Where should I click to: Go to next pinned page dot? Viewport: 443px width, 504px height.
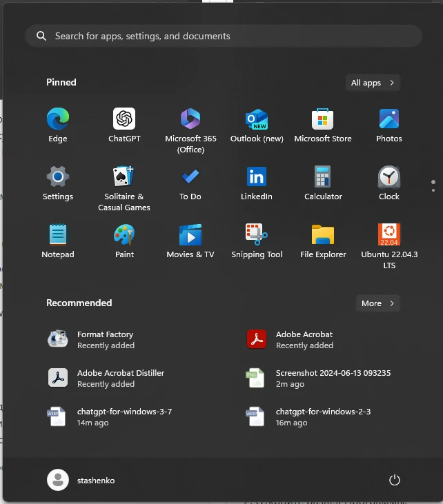(x=433, y=190)
